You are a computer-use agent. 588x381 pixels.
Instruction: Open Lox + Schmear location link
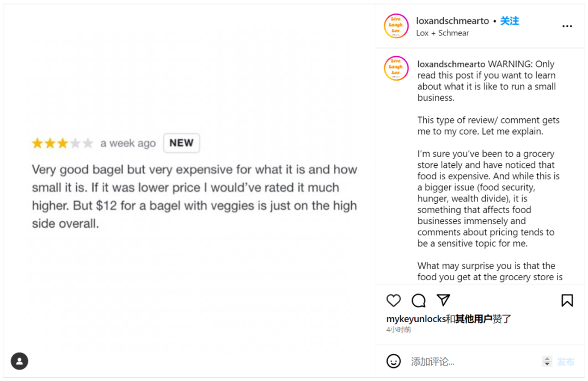click(x=443, y=33)
